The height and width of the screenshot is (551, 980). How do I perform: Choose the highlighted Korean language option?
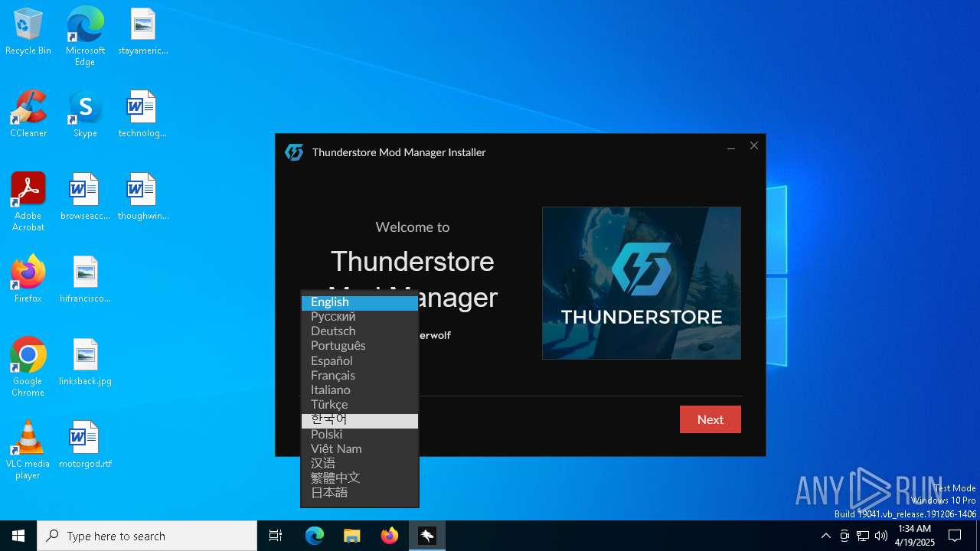pyautogui.click(x=360, y=419)
